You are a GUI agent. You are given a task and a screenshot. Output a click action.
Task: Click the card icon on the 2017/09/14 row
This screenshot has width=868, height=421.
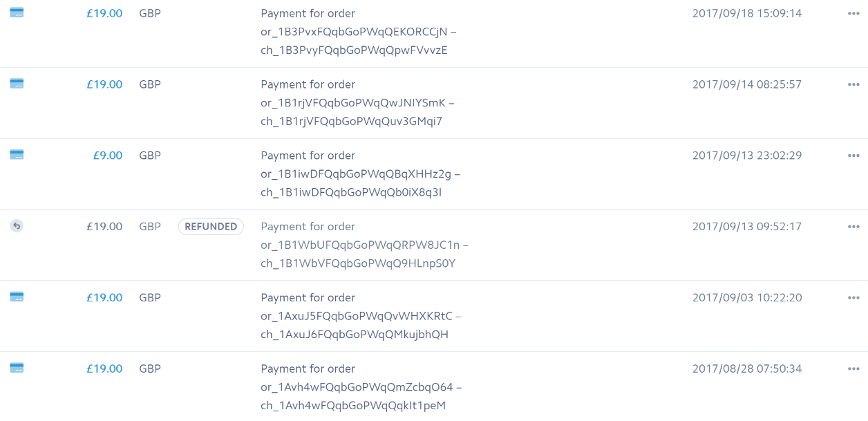point(17,83)
